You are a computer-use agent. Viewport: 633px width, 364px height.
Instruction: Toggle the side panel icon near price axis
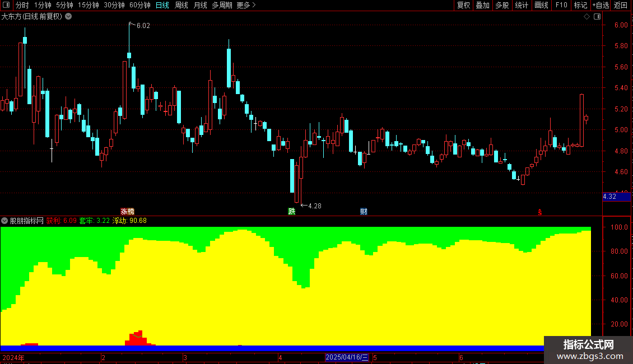(x=597, y=17)
